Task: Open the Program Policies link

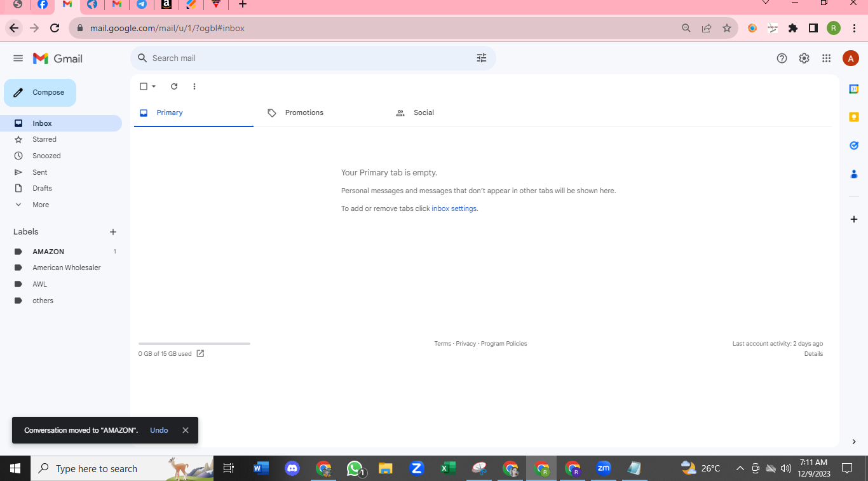Action: [x=504, y=344]
